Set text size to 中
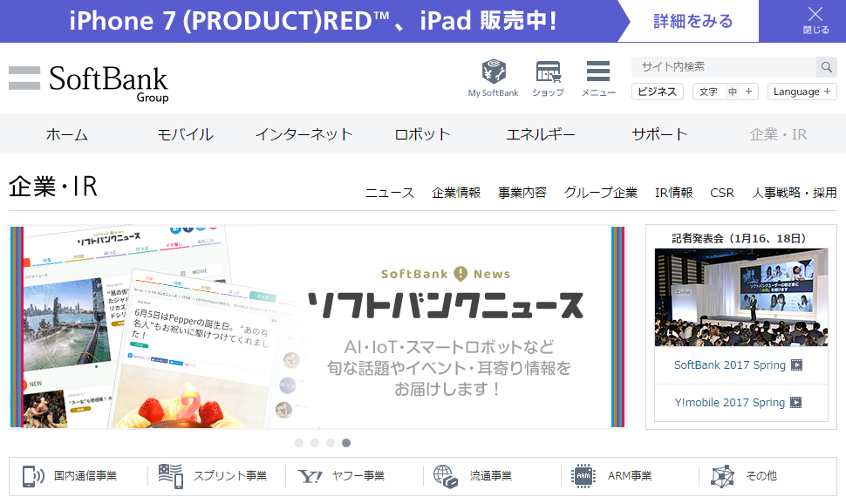Viewport: 846px width, 504px height. tap(732, 92)
